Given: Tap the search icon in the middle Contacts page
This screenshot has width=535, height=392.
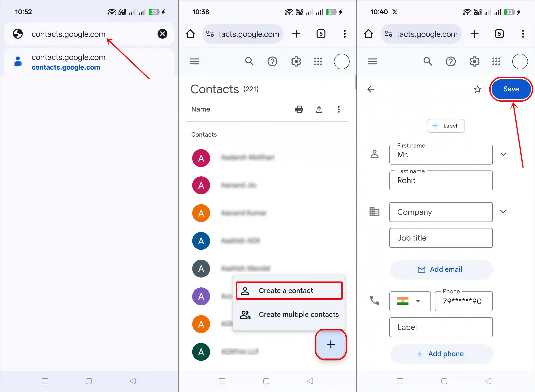Looking at the screenshot, I should tap(249, 61).
